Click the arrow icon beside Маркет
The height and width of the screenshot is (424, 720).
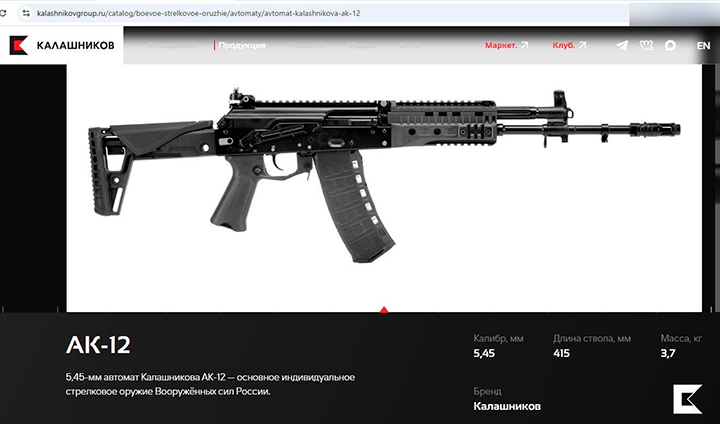point(525,45)
